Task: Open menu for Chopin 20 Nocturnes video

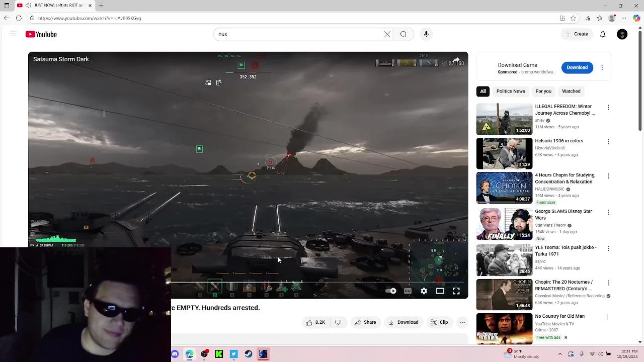Action: pyautogui.click(x=608, y=283)
